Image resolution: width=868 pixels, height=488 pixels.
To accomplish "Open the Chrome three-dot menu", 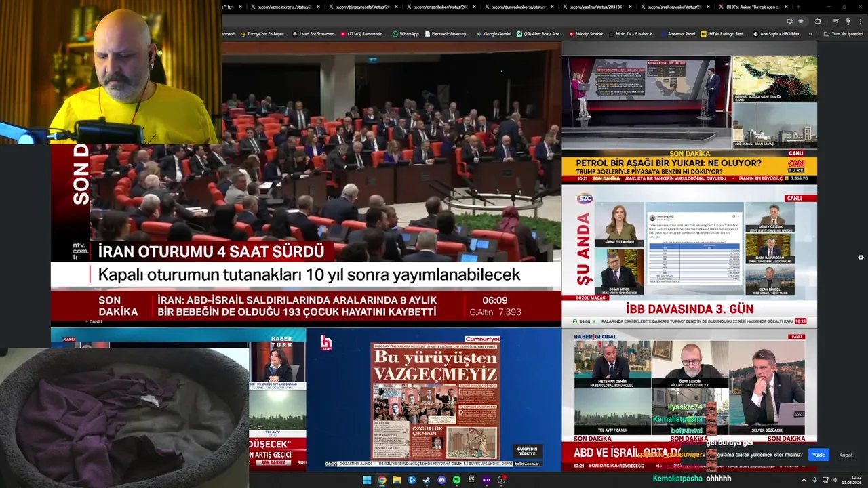I will (x=861, y=22).
